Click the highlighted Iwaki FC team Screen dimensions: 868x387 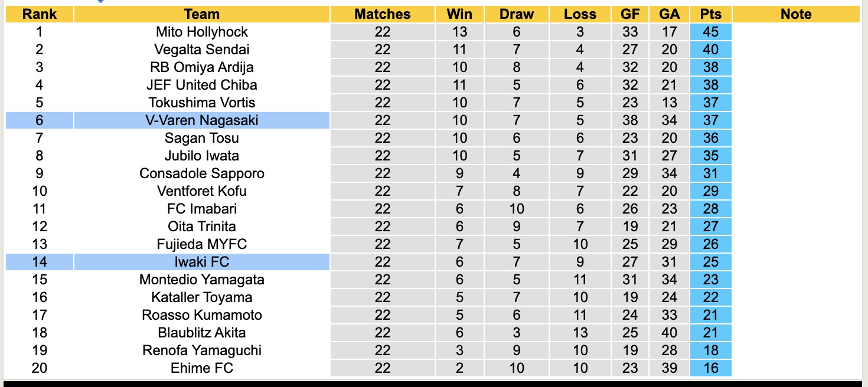tap(202, 262)
